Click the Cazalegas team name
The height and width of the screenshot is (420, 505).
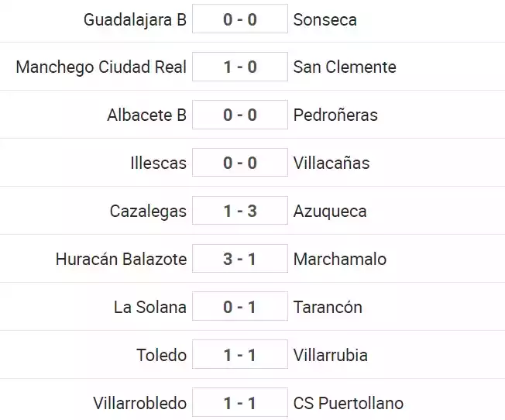[x=148, y=211]
